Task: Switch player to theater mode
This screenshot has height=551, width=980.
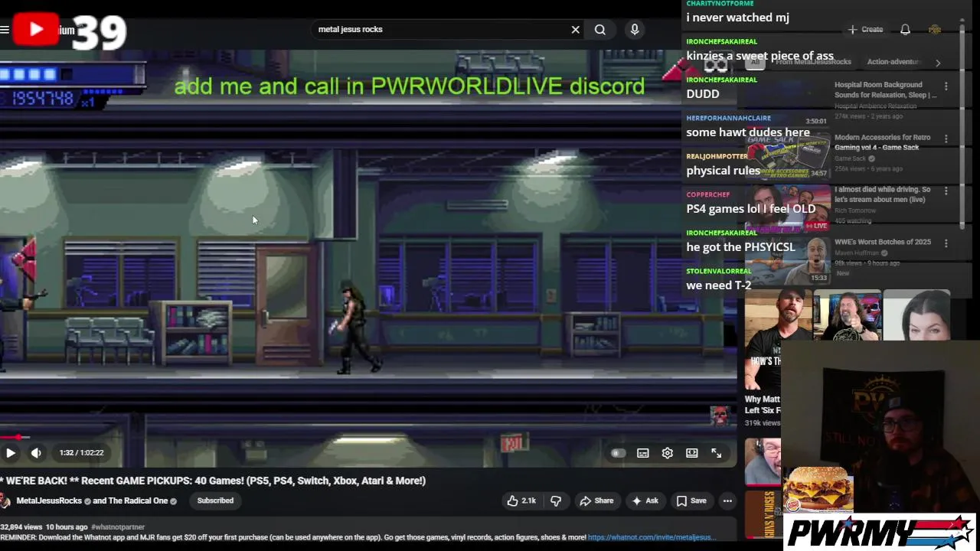Action: (x=692, y=453)
